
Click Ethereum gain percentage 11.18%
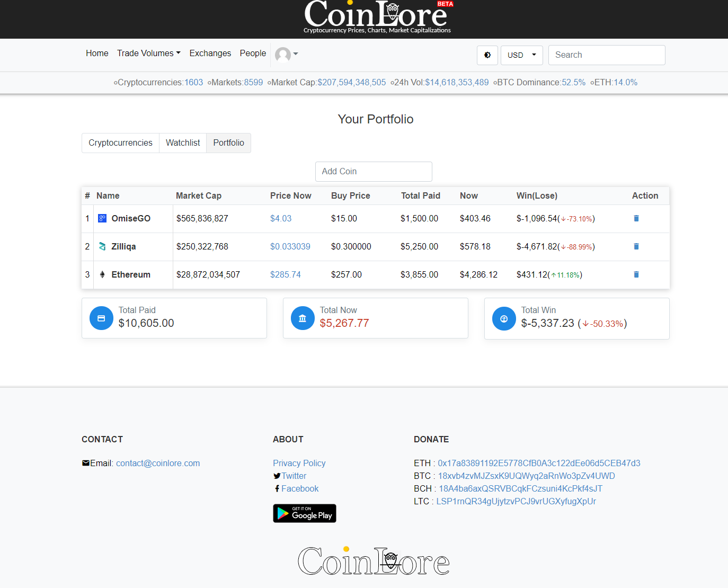coord(565,275)
